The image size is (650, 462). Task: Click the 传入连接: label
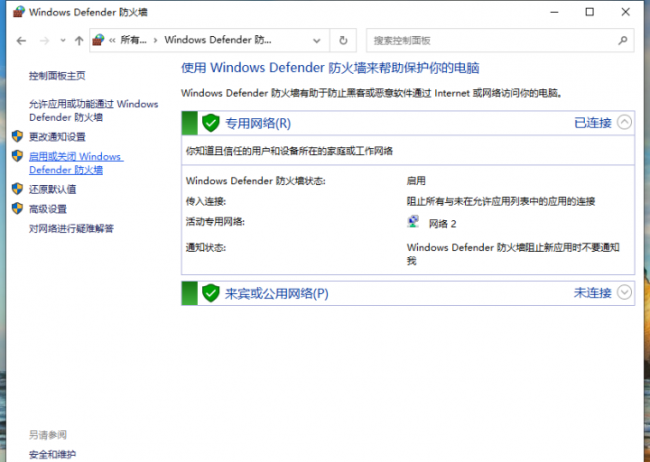[x=206, y=202]
